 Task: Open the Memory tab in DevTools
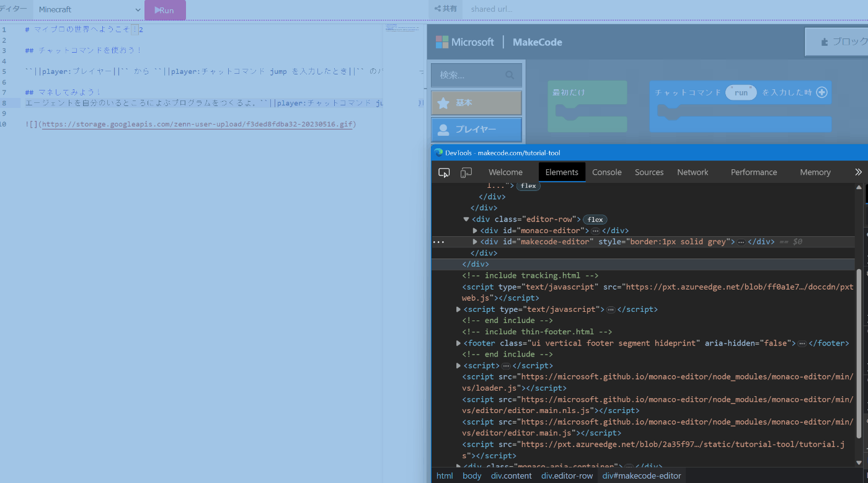815,172
